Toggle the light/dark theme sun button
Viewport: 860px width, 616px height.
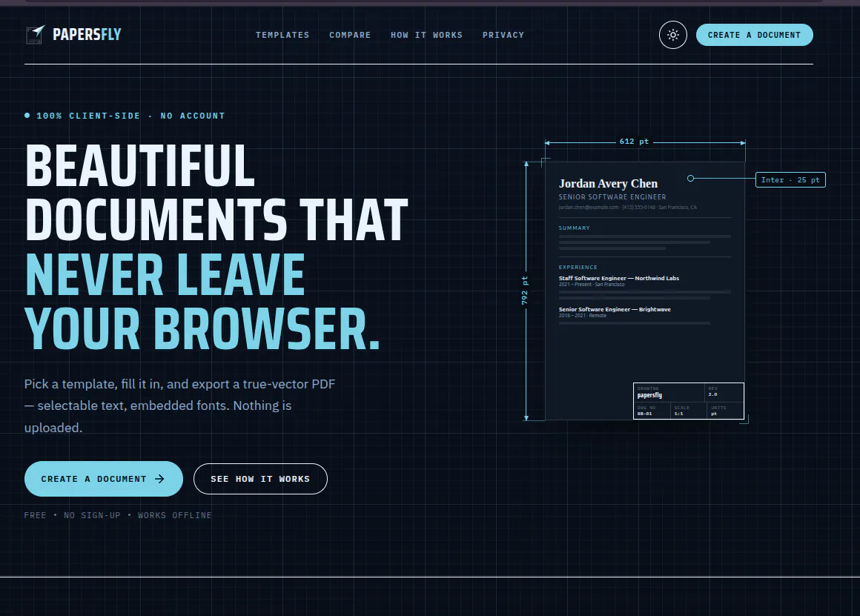pyautogui.click(x=673, y=35)
